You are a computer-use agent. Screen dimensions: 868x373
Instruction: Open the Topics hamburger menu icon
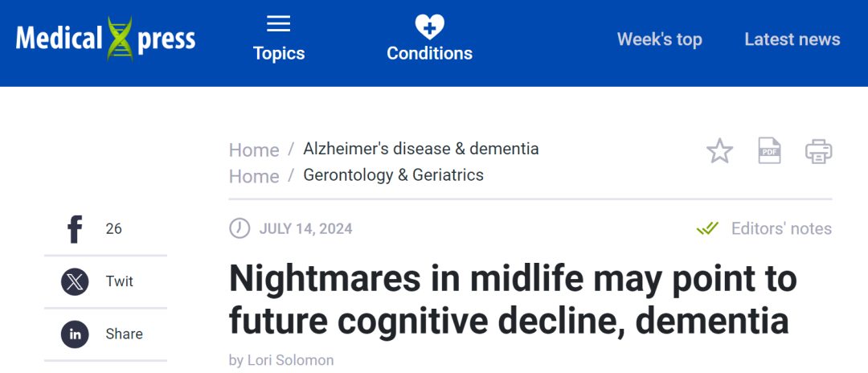click(278, 24)
